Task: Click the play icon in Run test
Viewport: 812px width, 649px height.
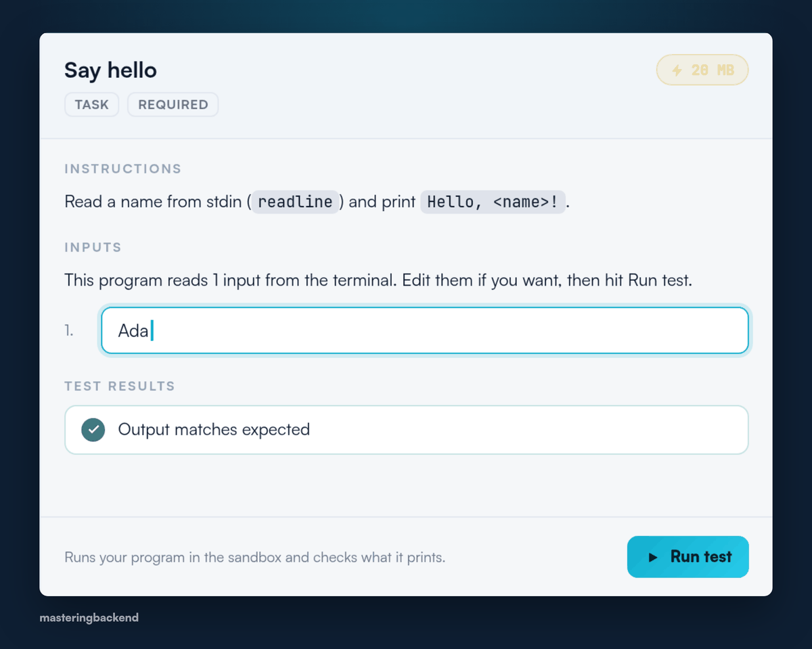Action: click(x=653, y=558)
